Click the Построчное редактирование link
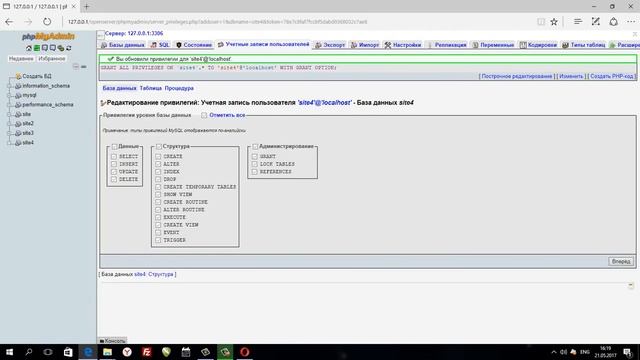640x360 pixels. [517, 76]
